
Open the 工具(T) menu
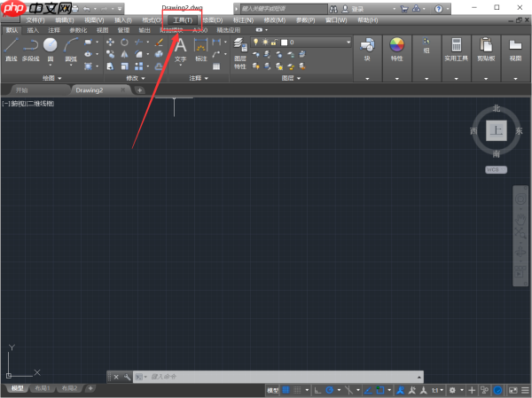[x=183, y=20]
